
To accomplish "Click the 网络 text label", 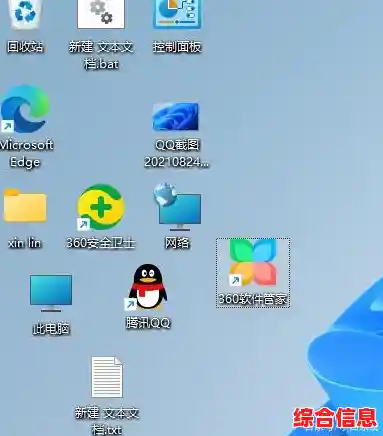I will click(177, 243).
